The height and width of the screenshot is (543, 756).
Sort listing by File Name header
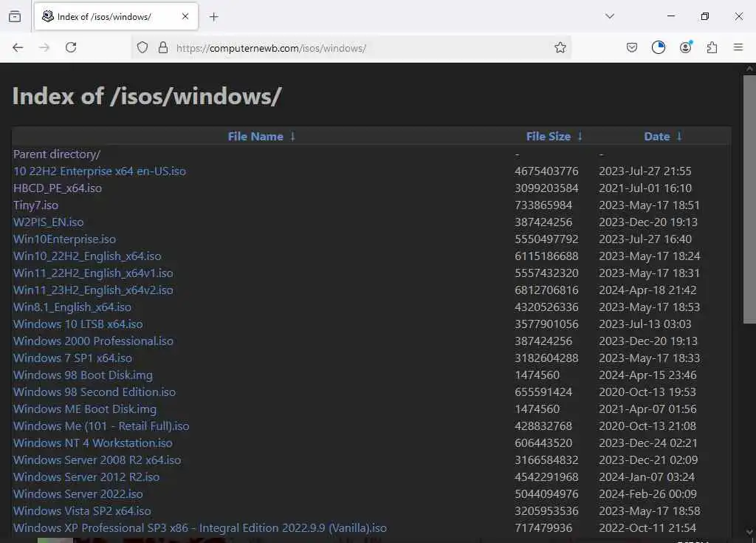click(x=255, y=137)
